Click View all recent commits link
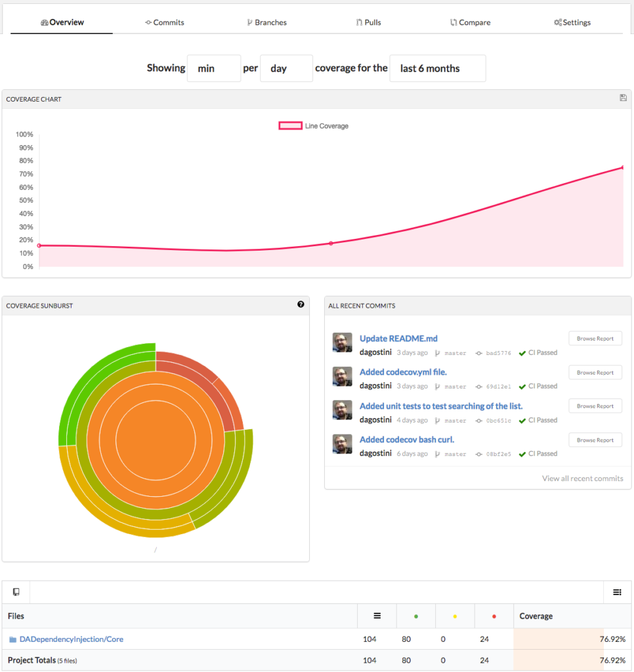634x672 pixels. point(582,478)
